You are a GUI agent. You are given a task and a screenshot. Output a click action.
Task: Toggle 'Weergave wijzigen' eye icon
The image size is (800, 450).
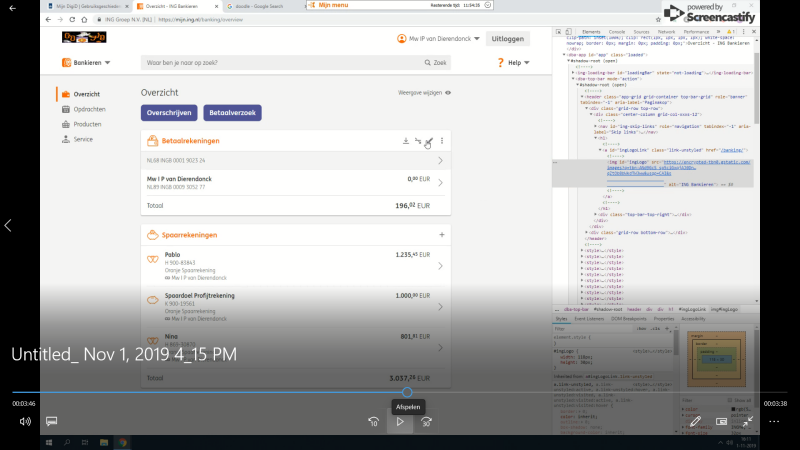point(448,92)
